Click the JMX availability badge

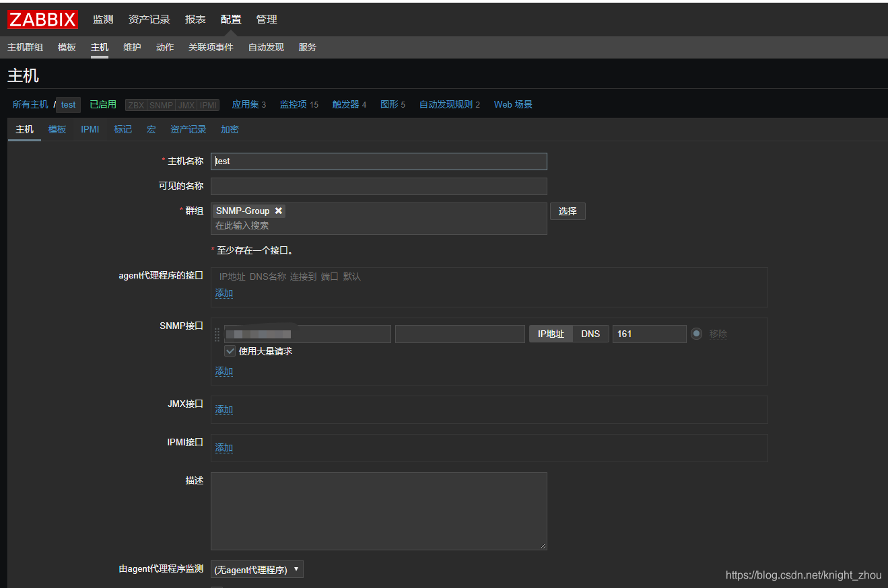point(186,105)
